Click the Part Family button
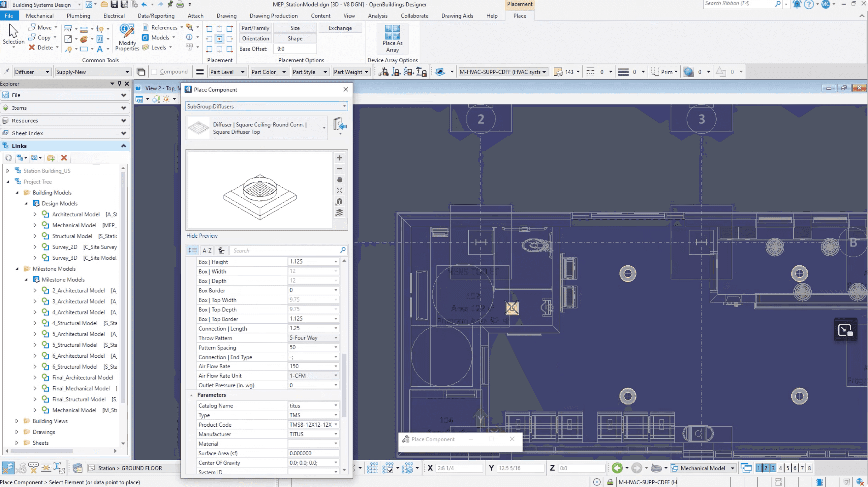The image size is (868, 487). (255, 28)
